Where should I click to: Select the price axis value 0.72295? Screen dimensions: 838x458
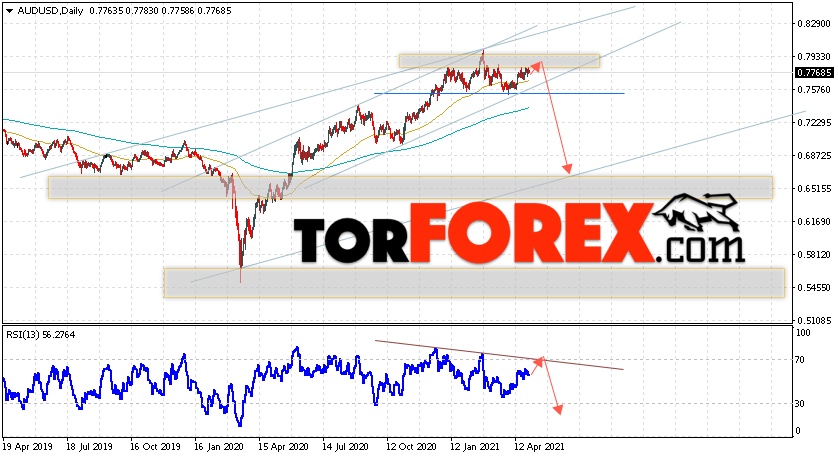tap(814, 123)
